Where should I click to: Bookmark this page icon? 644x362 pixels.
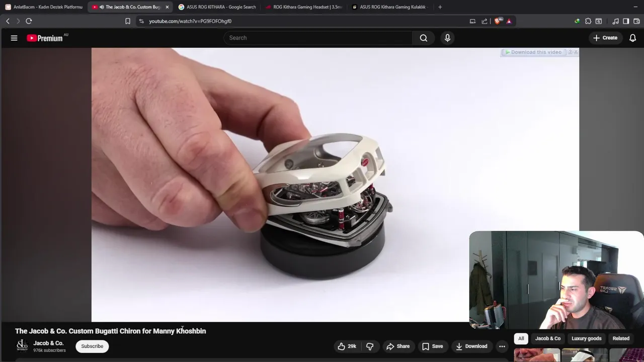(128, 21)
